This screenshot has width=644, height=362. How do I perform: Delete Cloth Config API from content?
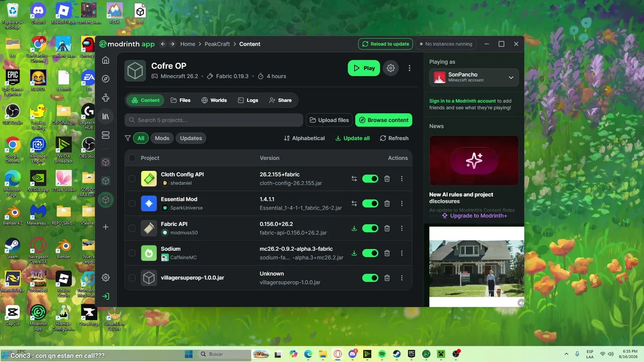click(387, 178)
